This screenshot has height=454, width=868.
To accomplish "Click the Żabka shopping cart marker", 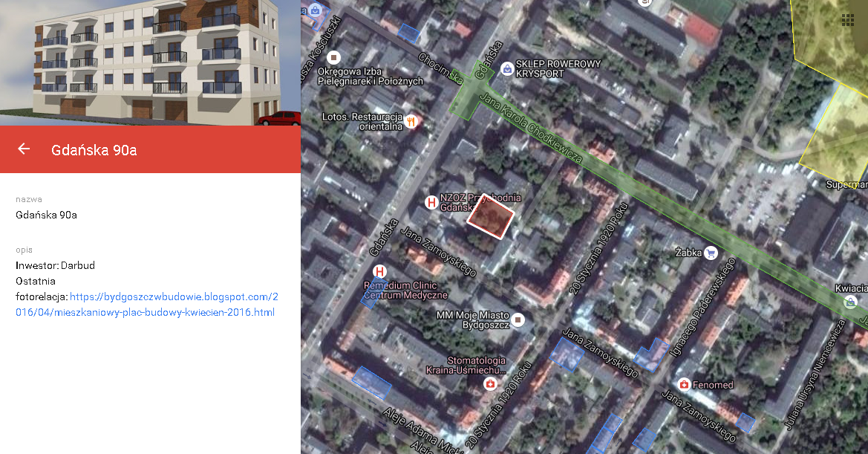I will pos(711,253).
